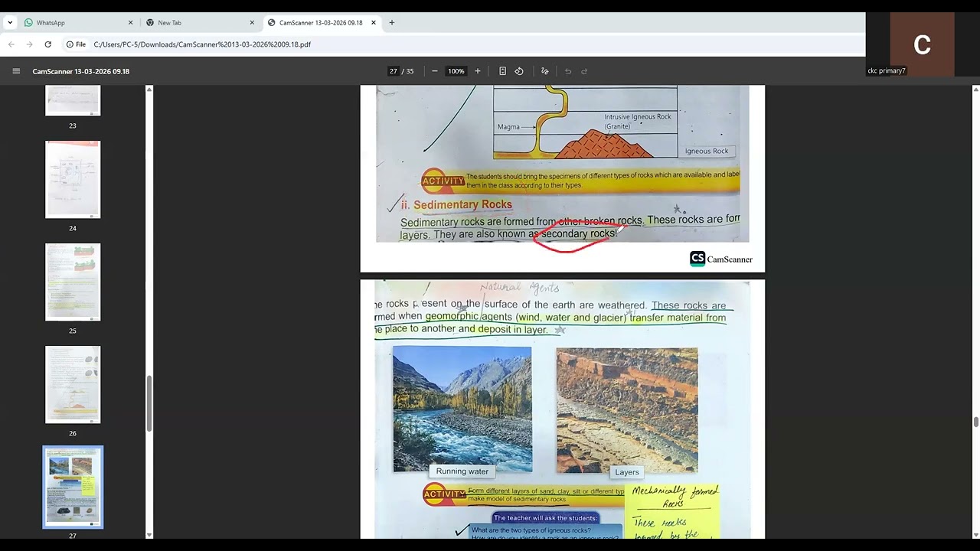980x551 pixels.
Task: Click the browser forward arrow
Action: click(30, 44)
